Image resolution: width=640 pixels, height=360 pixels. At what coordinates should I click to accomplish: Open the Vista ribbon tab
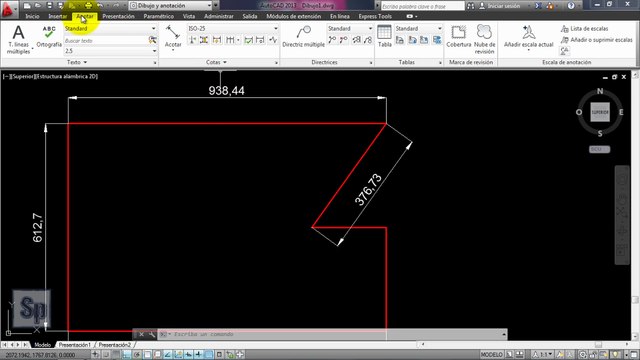(189, 16)
